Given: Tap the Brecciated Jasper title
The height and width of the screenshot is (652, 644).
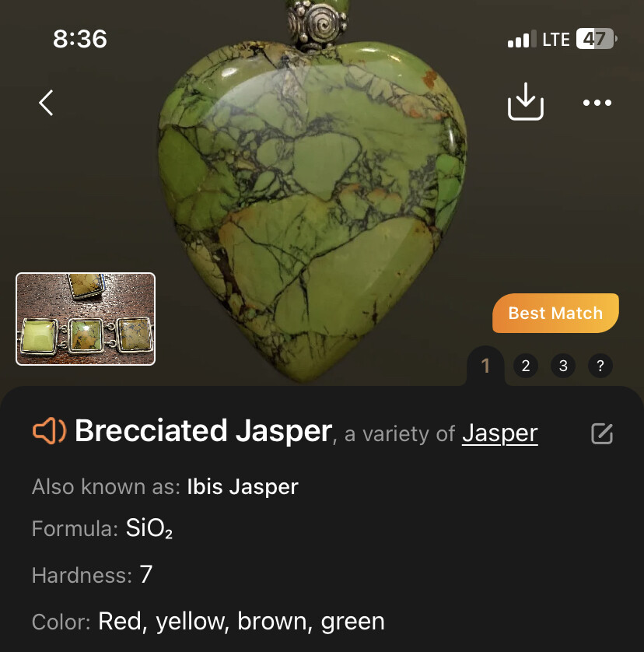Looking at the screenshot, I should tap(204, 430).
